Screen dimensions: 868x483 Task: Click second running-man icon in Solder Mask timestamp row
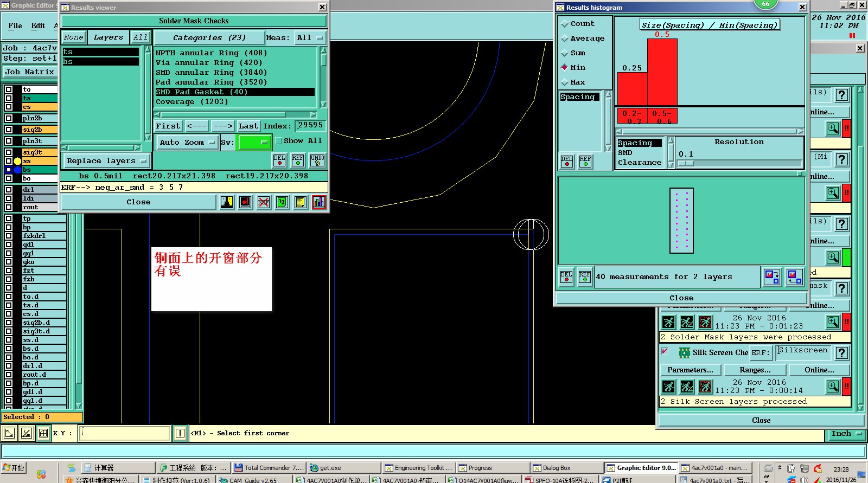(x=687, y=322)
